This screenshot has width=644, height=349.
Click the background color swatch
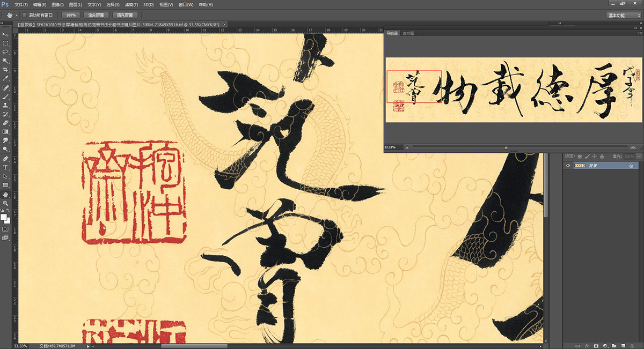8,220
